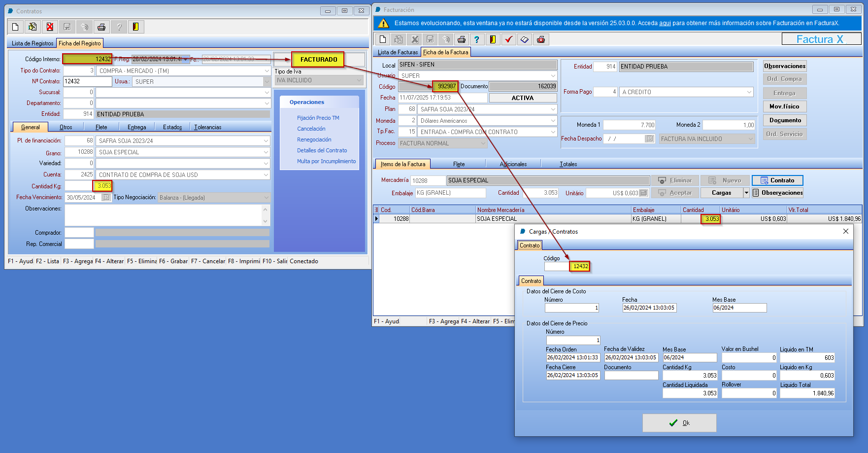Viewport: 868px width, 453px height.
Task: Select Estados tab in Contratos
Action: [172, 127]
